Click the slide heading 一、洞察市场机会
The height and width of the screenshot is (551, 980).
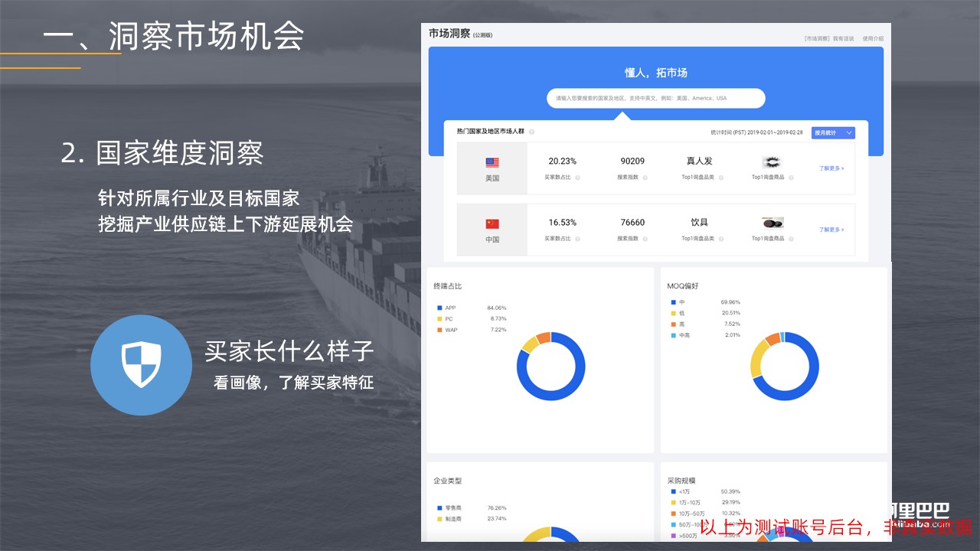[x=174, y=36]
